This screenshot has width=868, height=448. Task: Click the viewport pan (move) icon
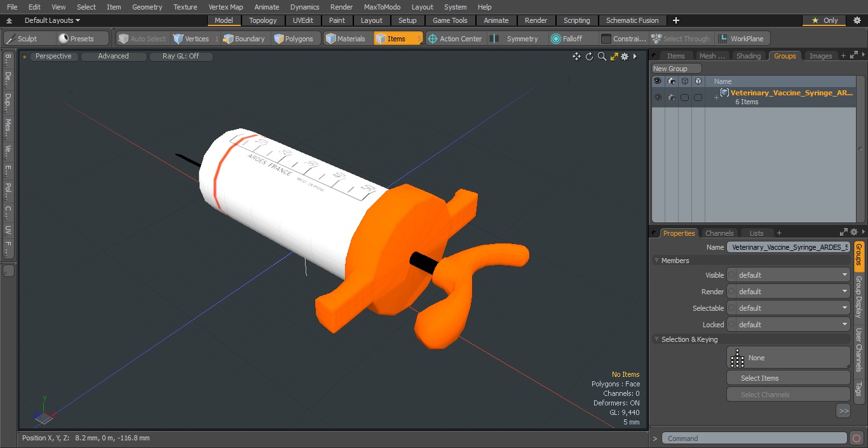point(576,57)
